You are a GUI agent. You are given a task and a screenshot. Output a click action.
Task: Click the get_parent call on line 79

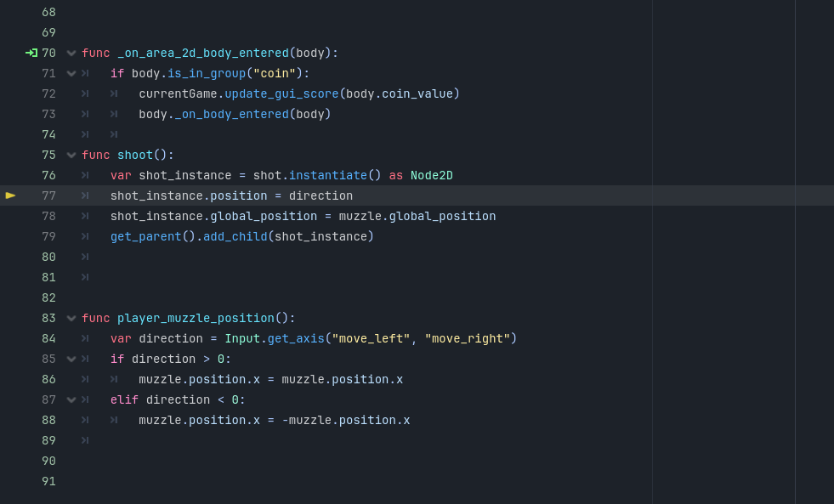145,236
